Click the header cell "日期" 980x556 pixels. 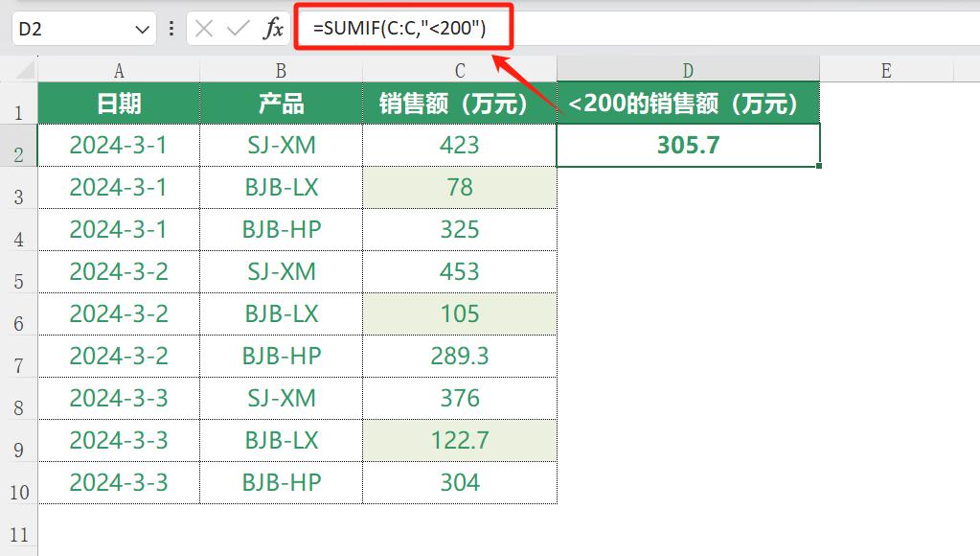[119, 104]
